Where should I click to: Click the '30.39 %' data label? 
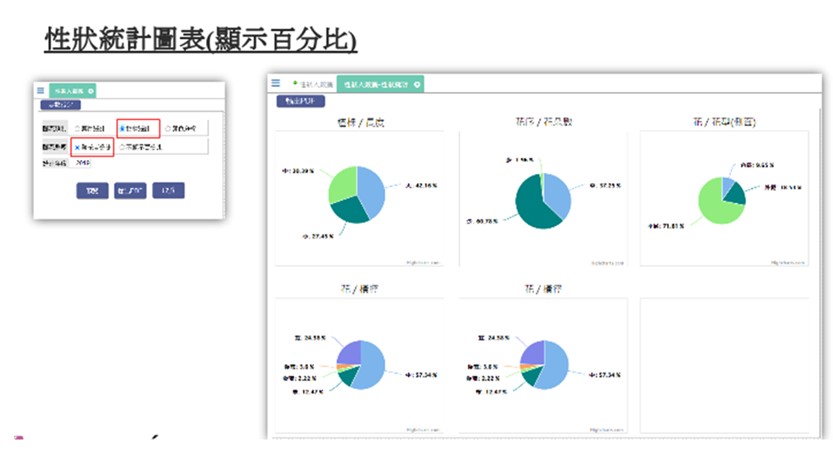pos(298,171)
